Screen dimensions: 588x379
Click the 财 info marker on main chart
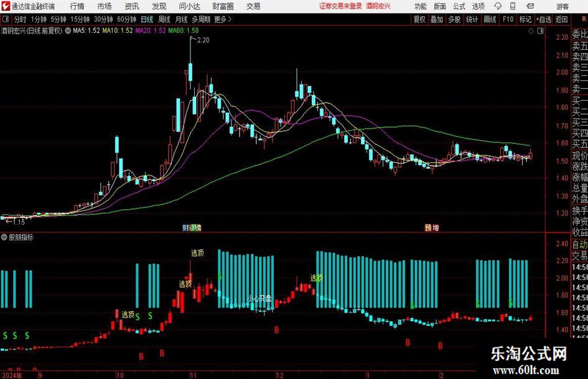tap(185, 227)
